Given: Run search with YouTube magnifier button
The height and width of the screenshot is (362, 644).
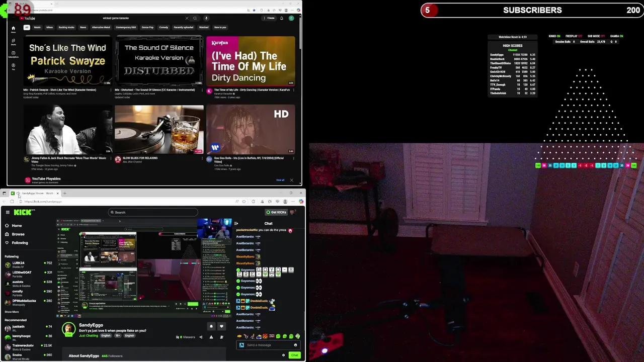Looking at the screenshot, I should [195, 18].
